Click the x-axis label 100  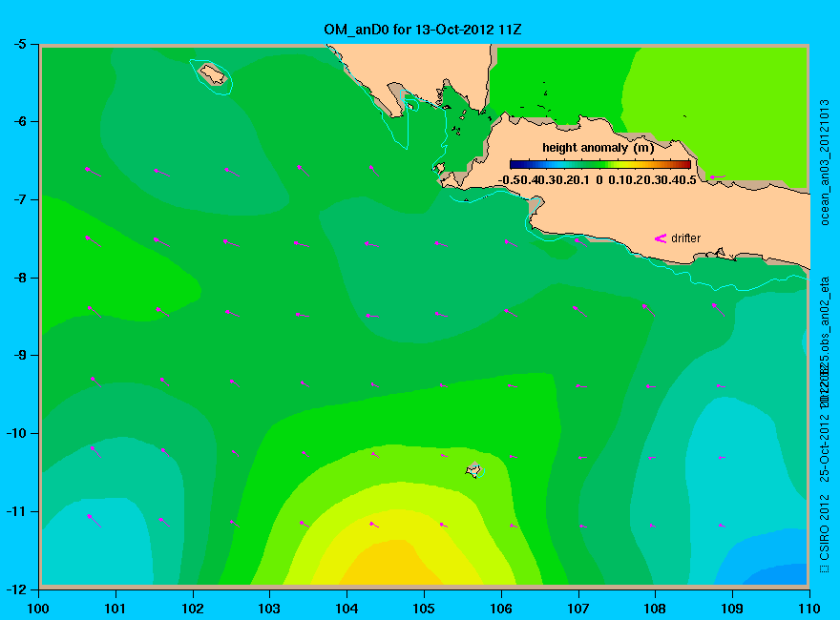(38, 609)
